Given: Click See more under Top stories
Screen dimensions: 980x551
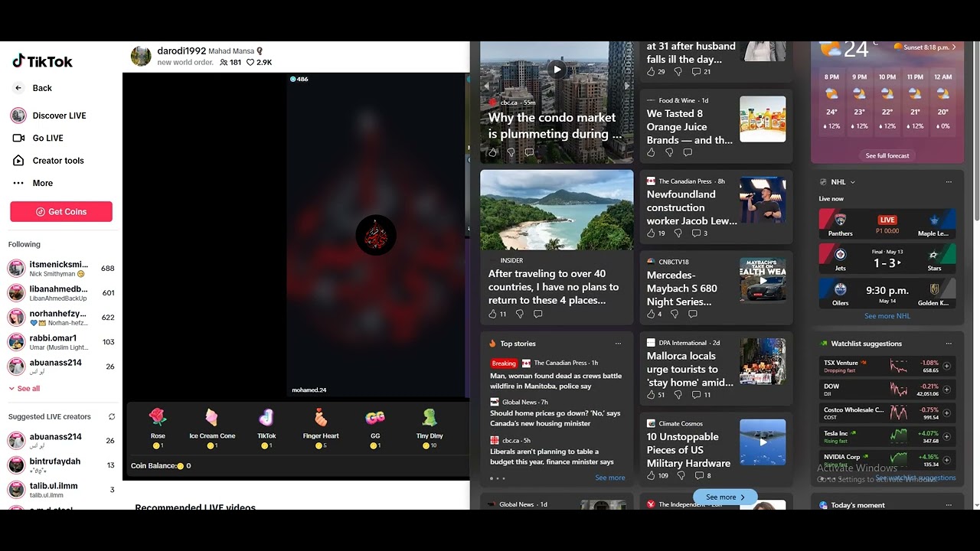Looking at the screenshot, I should tap(610, 478).
